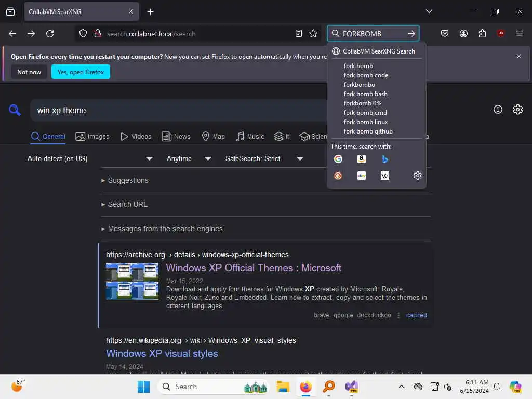Click the Not now button
This screenshot has height=399, width=532.
29,72
